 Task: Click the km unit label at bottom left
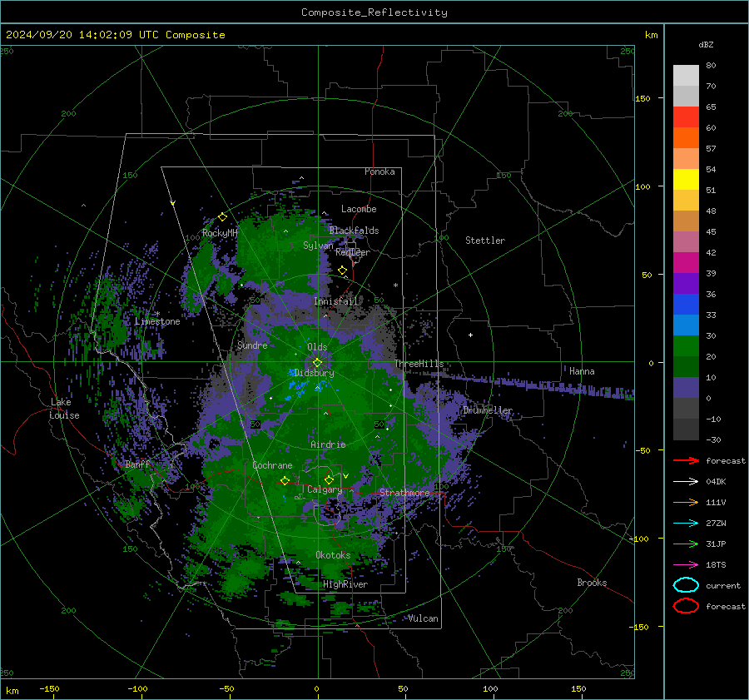(12, 691)
